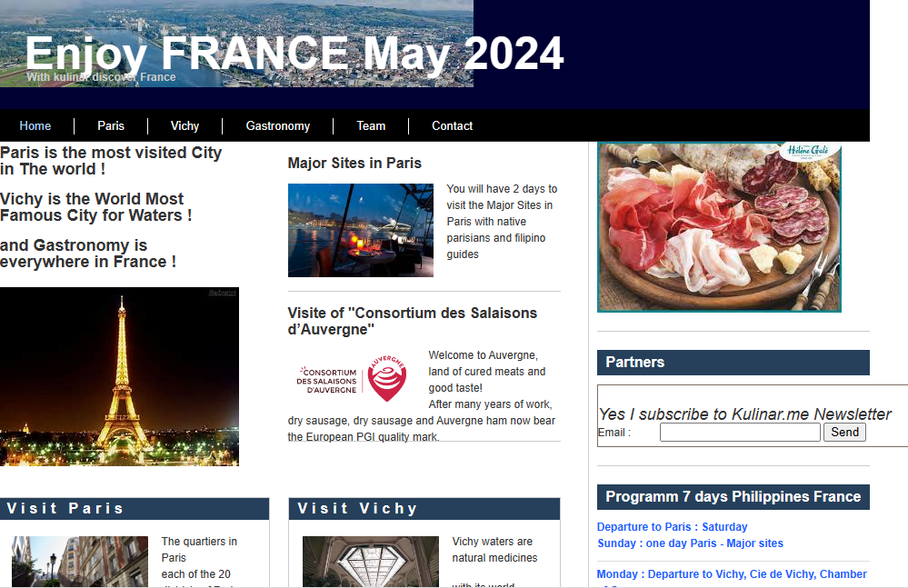Select Gastronomy in the navigation bar
908x588 pixels.
click(x=278, y=125)
